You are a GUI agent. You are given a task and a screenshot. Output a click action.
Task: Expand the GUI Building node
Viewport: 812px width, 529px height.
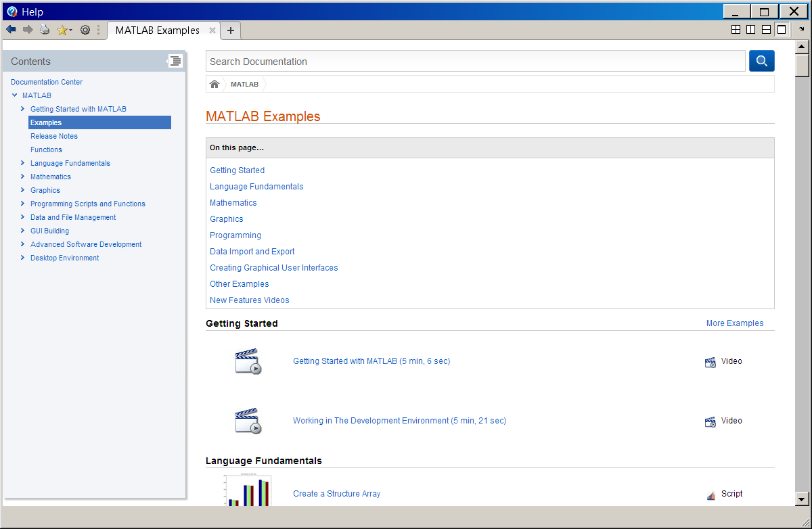tap(23, 231)
